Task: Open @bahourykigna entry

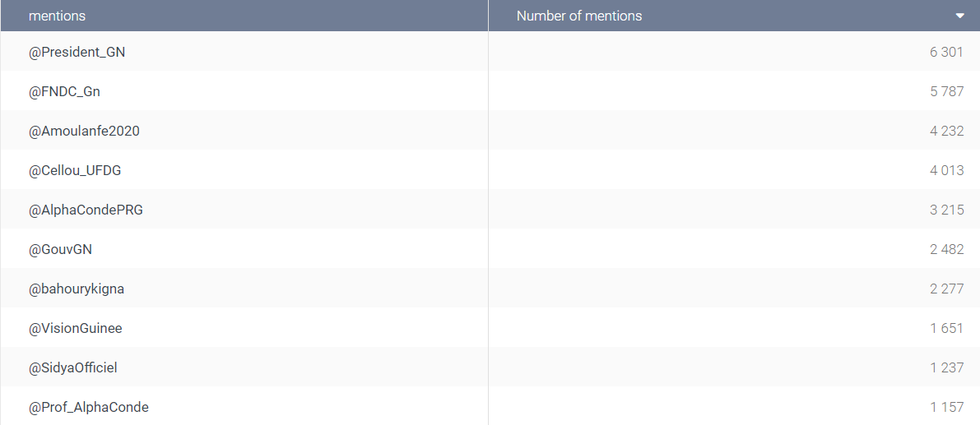Action: [x=77, y=289]
